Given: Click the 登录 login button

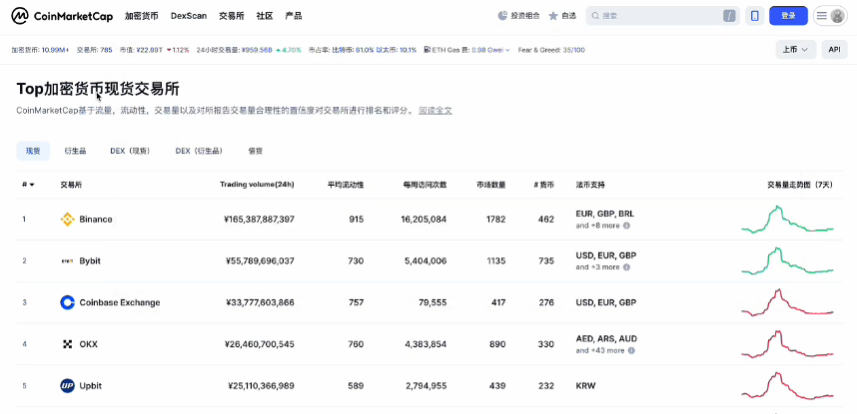Looking at the screenshot, I should click(788, 16).
